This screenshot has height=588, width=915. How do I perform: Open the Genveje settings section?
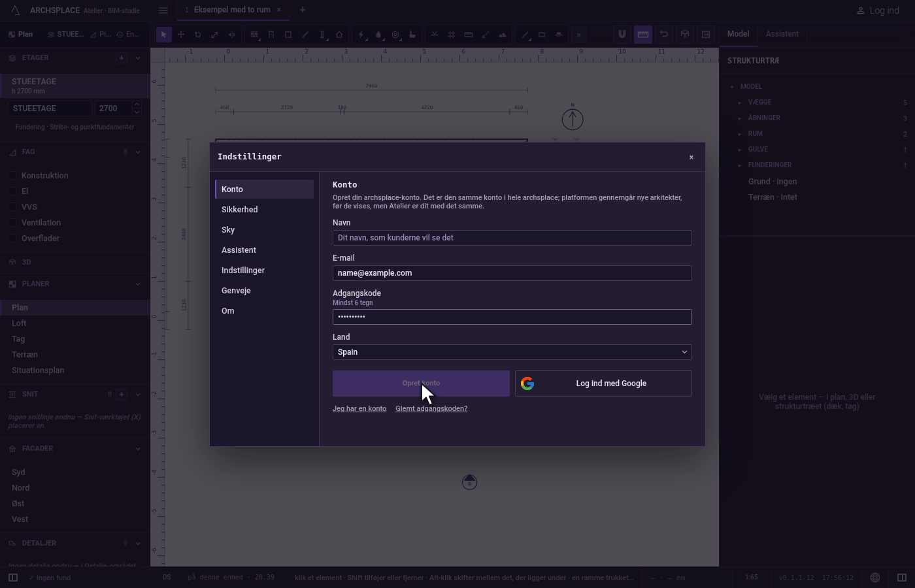[x=265, y=291]
